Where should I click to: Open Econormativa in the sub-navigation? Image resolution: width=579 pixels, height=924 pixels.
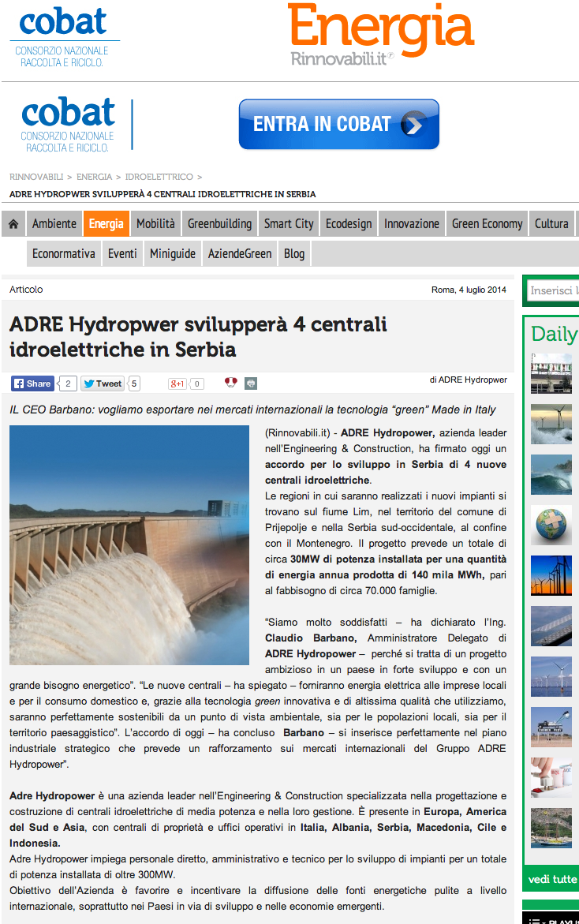pyautogui.click(x=64, y=254)
